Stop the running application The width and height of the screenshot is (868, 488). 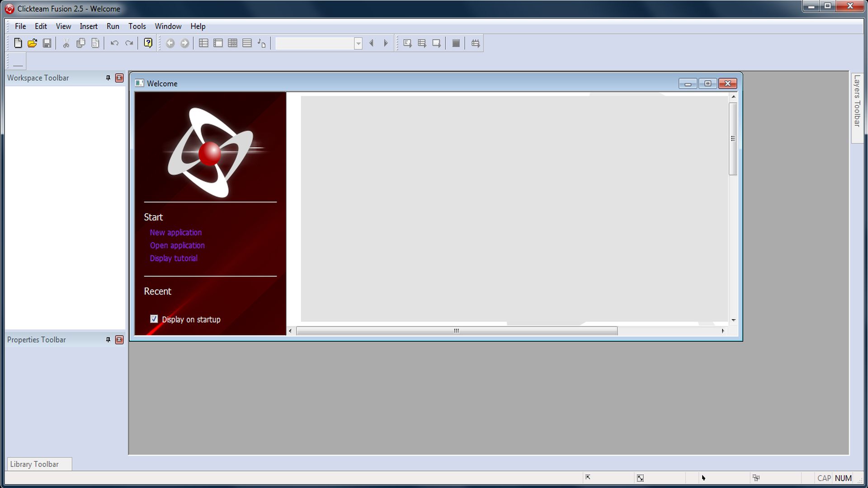(456, 43)
